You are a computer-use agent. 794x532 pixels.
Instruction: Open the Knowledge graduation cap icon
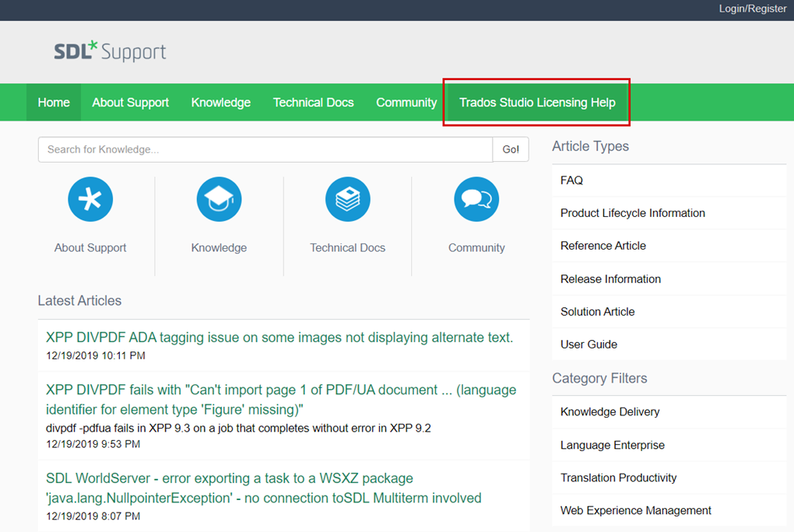click(219, 199)
